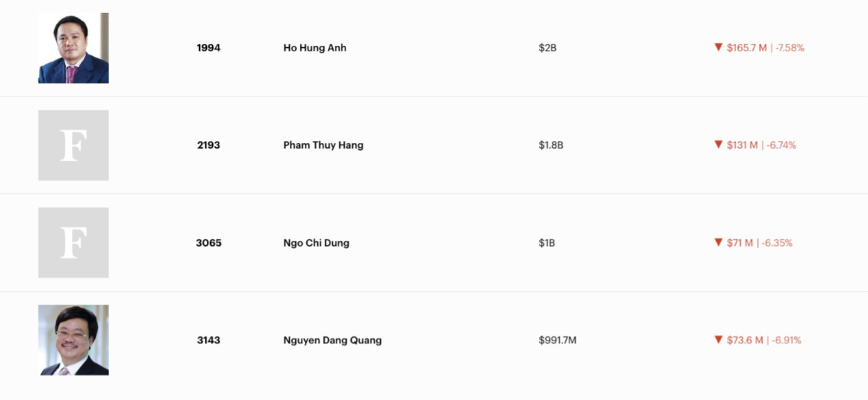Click Nguyen Dang Quang's profile photo
Viewport: 868px width, 400px height.
tap(73, 340)
